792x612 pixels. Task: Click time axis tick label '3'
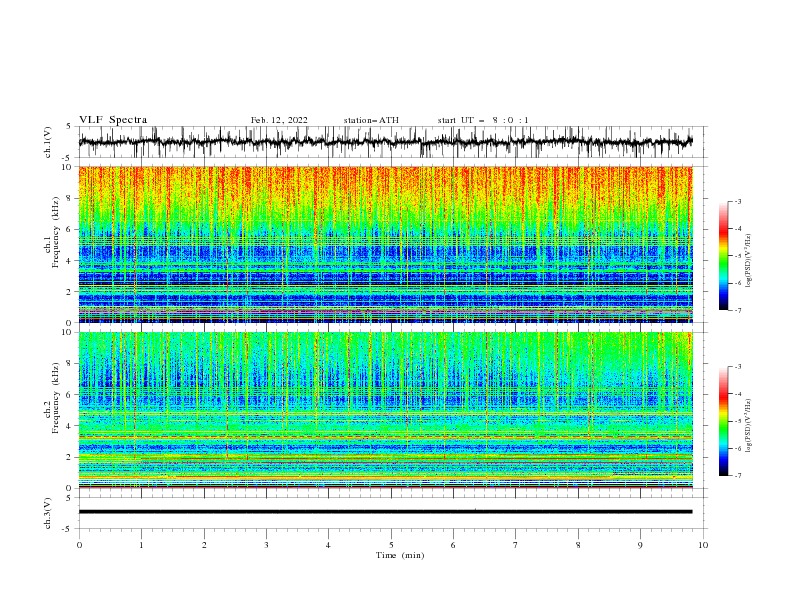(266, 545)
